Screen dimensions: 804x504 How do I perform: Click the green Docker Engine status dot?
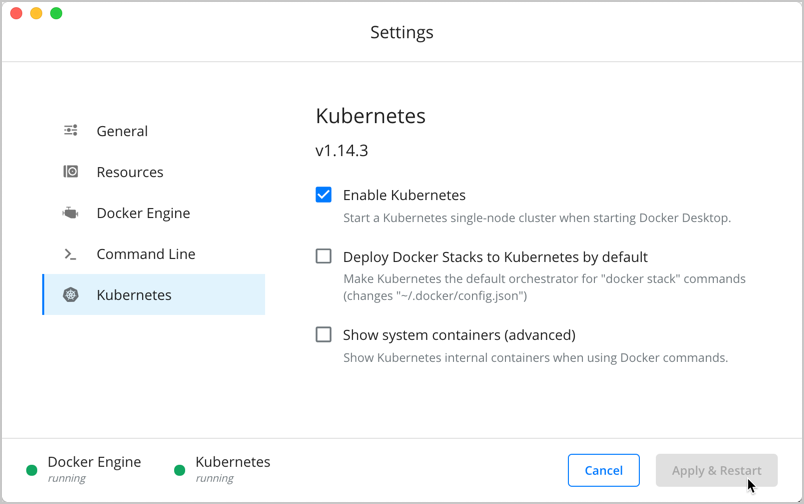click(x=32, y=470)
